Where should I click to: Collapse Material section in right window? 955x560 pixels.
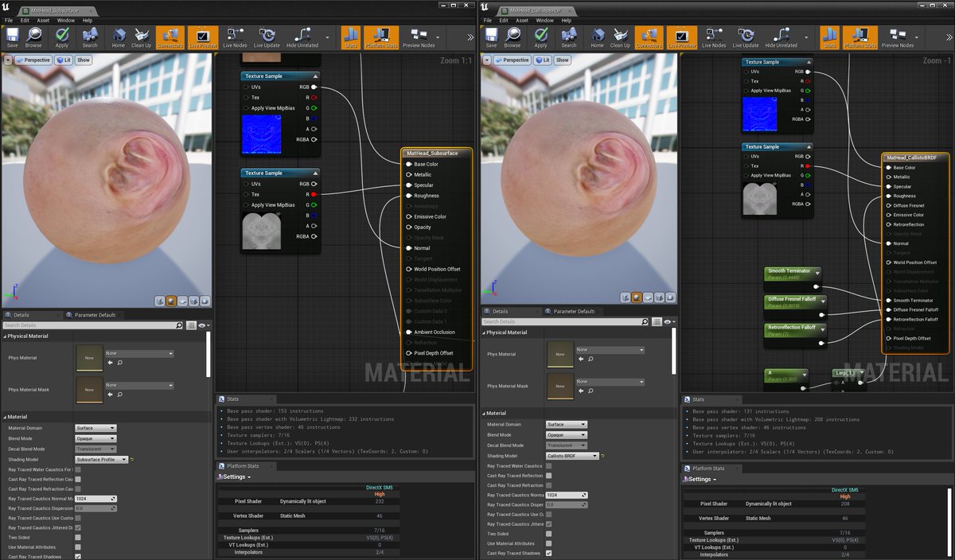tap(483, 413)
